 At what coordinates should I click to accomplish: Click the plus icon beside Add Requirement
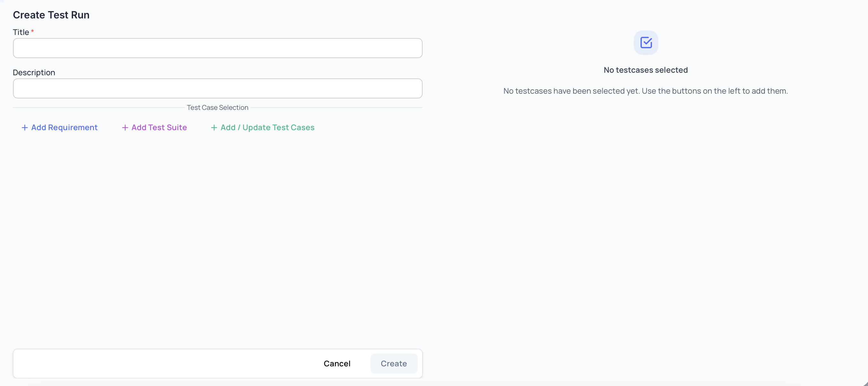(x=24, y=128)
